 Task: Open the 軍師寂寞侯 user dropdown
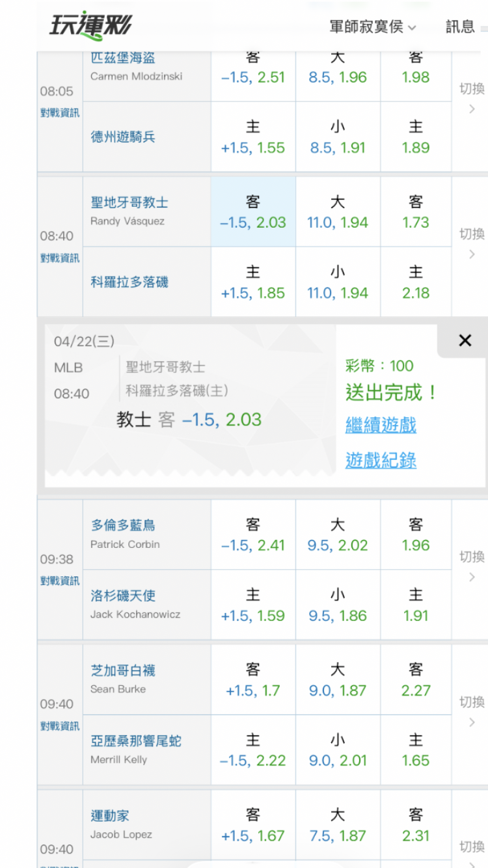pyautogui.click(x=372, y=27)
